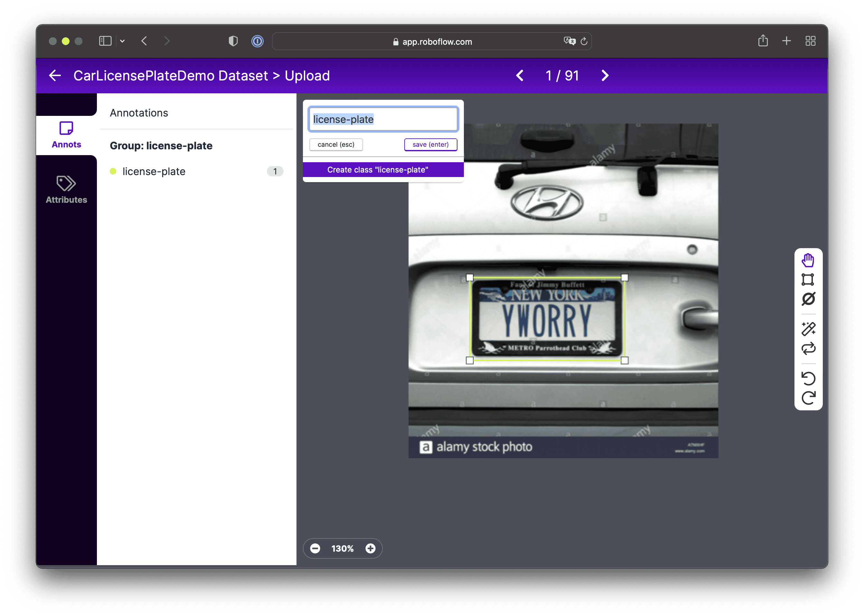The image size is (864, 616).
Task: Redo the annotation action
Action: (x=808, y=397)
